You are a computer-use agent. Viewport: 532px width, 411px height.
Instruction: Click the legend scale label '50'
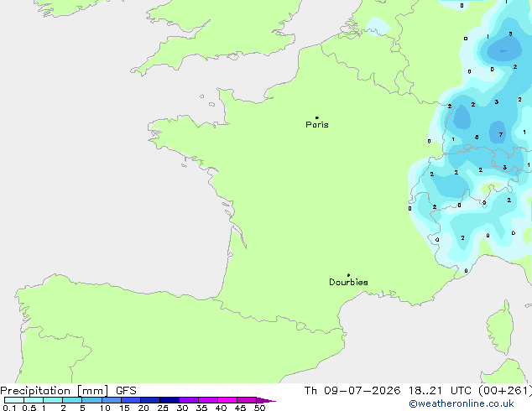click(x=259, y=408)
